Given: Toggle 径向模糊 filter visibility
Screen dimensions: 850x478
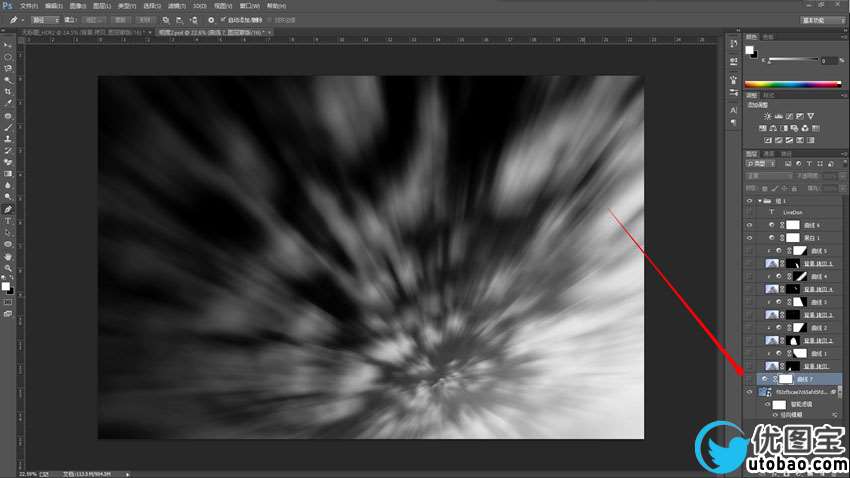Looking at the screenshot, I should tap(775, 415).
